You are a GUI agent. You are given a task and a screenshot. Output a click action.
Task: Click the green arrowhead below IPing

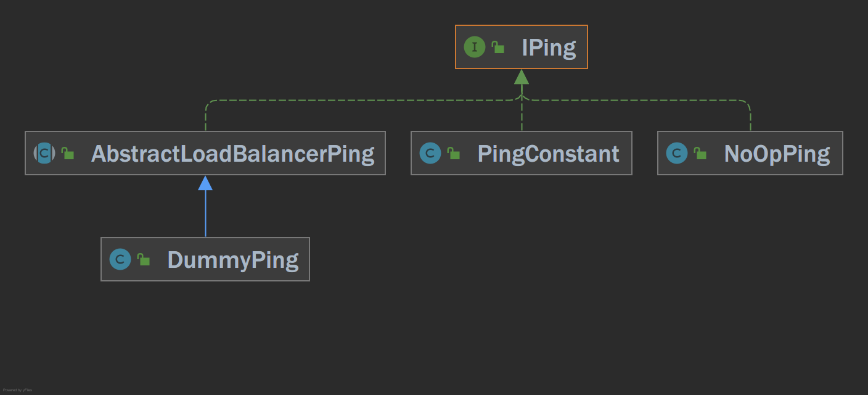tap(522, 77)
